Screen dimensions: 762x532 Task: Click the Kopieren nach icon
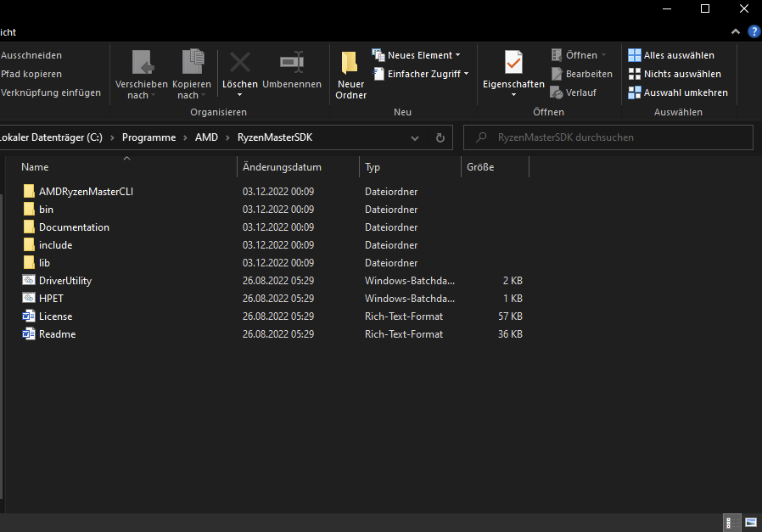coord(193,62)
